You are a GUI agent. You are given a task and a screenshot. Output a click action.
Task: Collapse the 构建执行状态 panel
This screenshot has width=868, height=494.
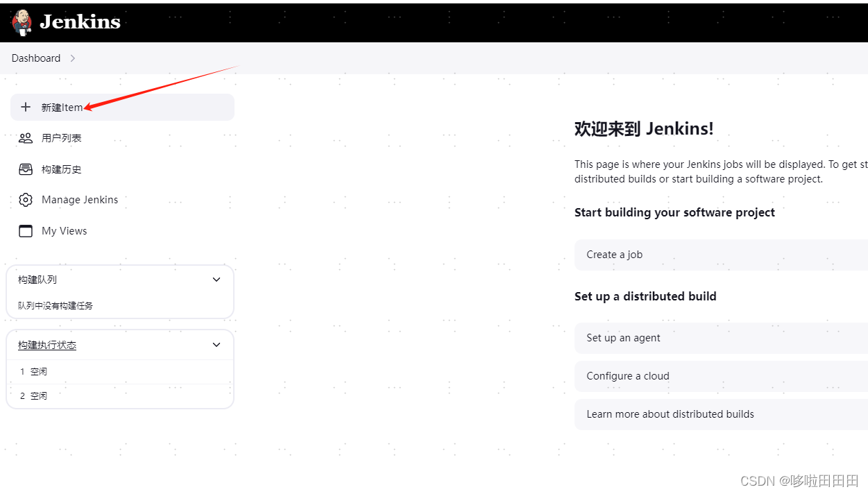(216, 345)
